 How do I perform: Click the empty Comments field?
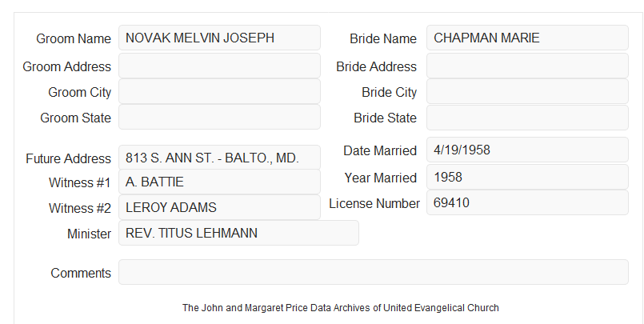click(374, 272)
